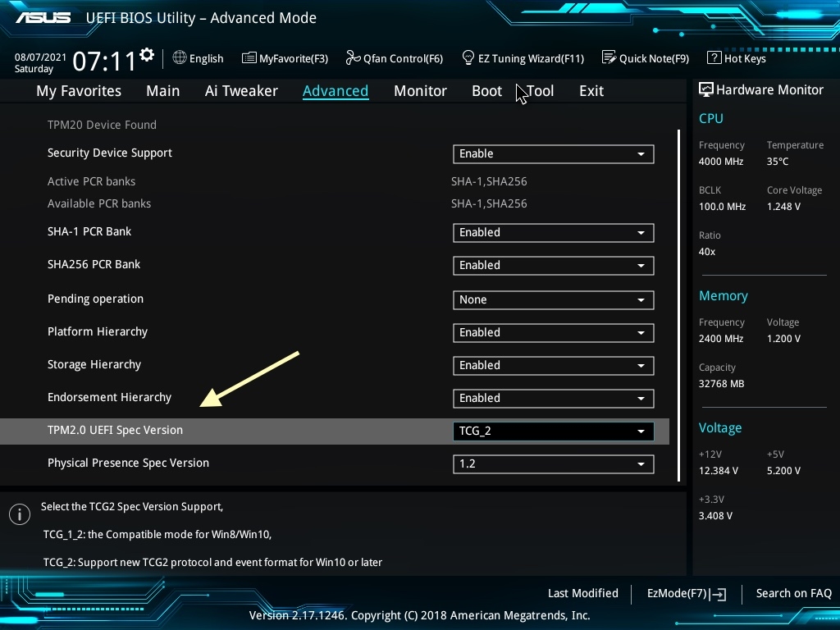
Task: Open the Pending operation dropdown
Action: [553, 299]
